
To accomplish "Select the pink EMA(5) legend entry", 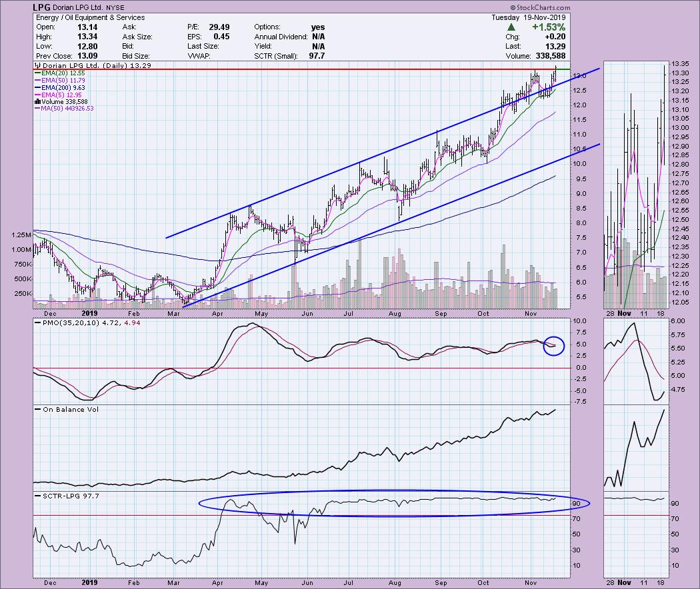I will pos(57,95).
